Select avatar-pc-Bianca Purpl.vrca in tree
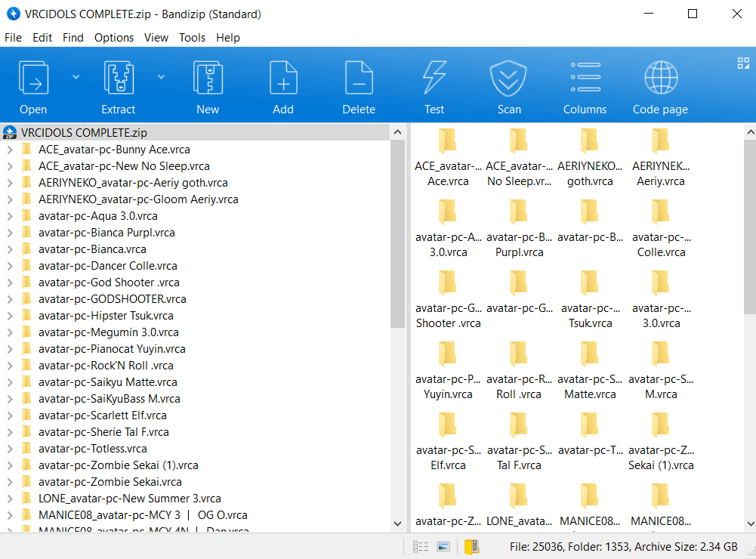 [106, 233]
